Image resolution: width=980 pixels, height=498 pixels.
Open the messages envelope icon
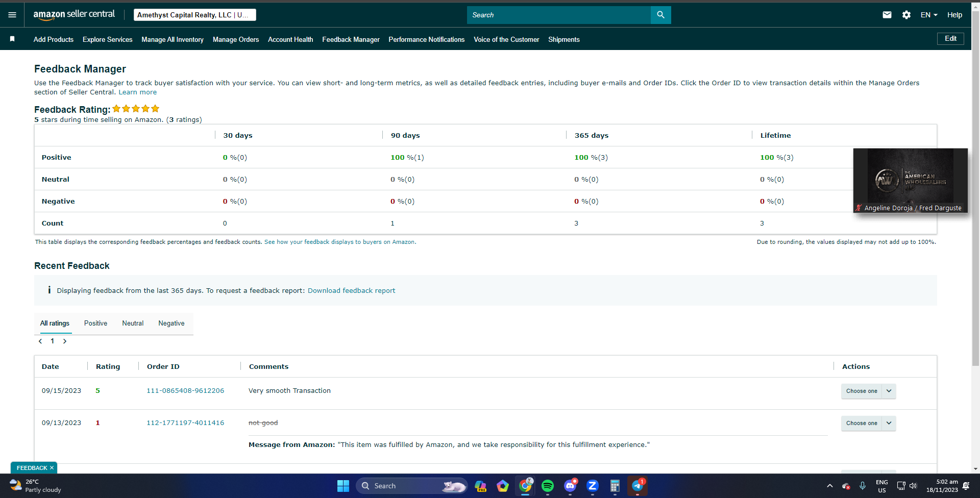[x=887, y=15]
